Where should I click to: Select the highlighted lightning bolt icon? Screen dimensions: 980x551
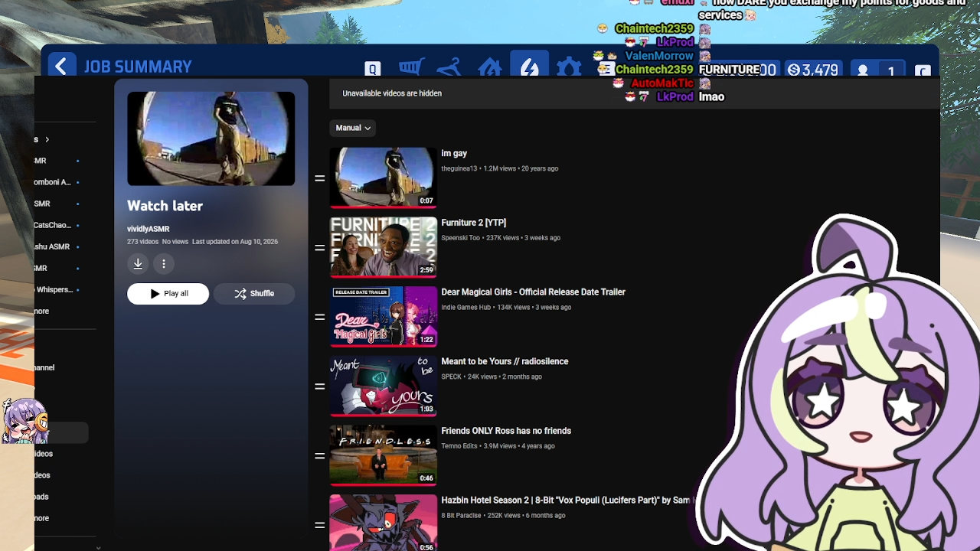[530, 65]
